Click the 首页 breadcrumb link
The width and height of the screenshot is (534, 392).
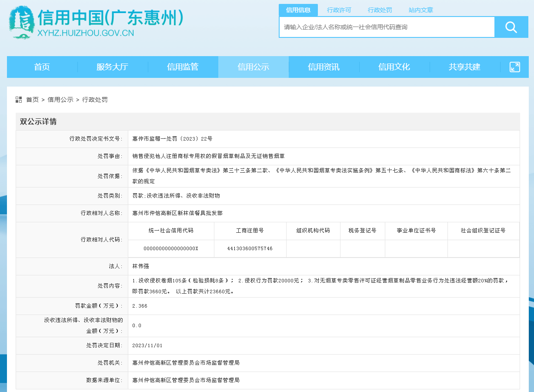[x=32, y=100]
